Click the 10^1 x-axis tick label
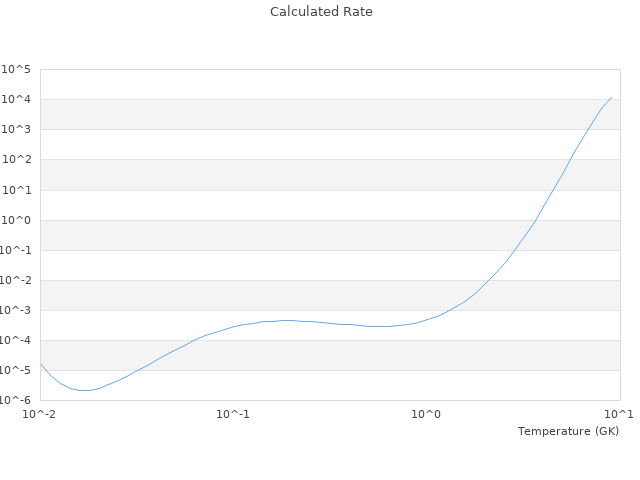Screen dimensions: 640x480 [619, 414]
